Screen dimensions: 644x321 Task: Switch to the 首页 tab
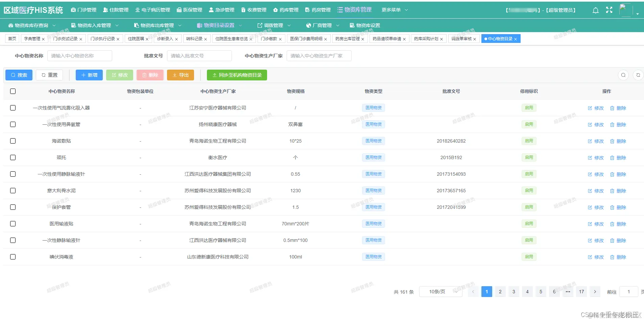[12, 39]
